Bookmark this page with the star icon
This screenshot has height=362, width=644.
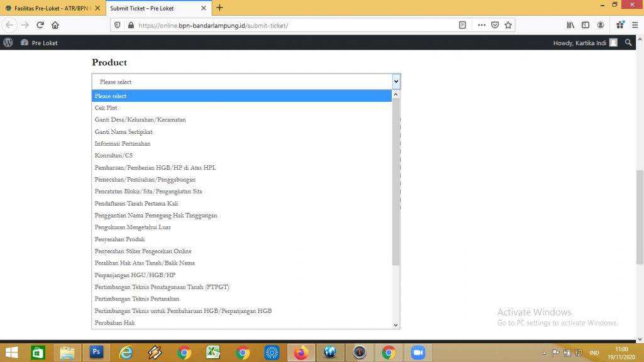[508, 25]
